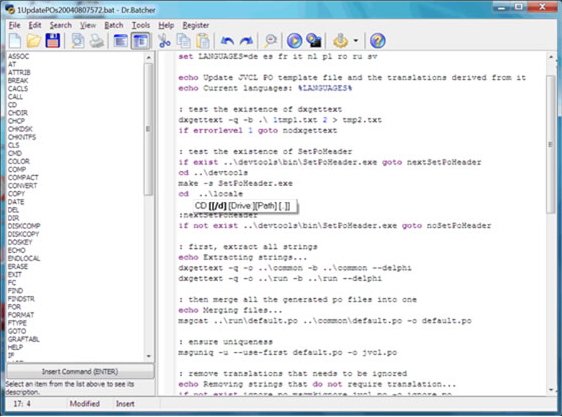This screenshot has height=417, width=562.
Task: Click the command list scroll-down arrow
Action: click(149, 356)
